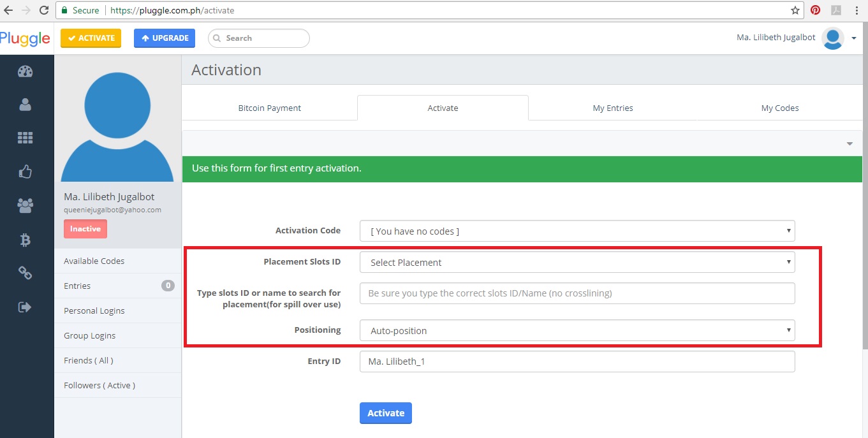Open the Bitcoin icon in sidebar
This screenshot has height=438, width=868.
click(x=26, y=240)
